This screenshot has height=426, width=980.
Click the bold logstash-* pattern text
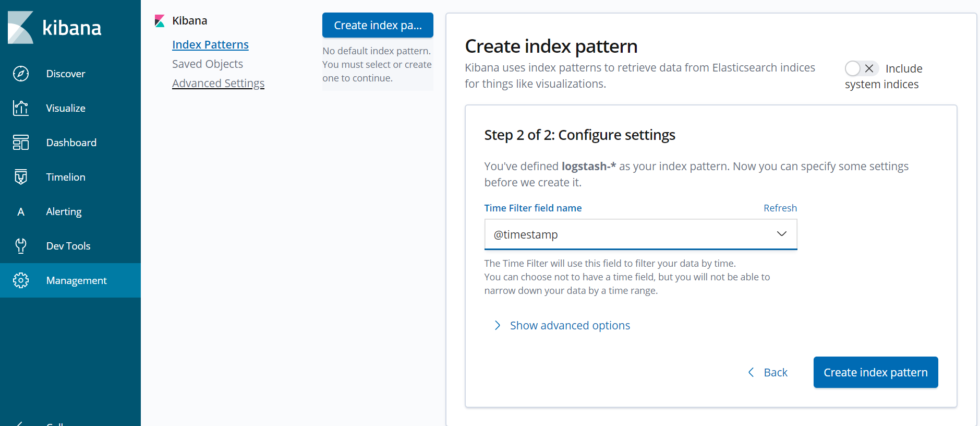pos(589,166)
